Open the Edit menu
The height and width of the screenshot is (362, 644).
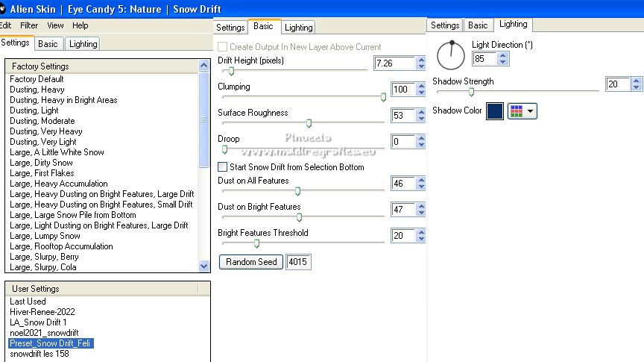coord(5,25)
